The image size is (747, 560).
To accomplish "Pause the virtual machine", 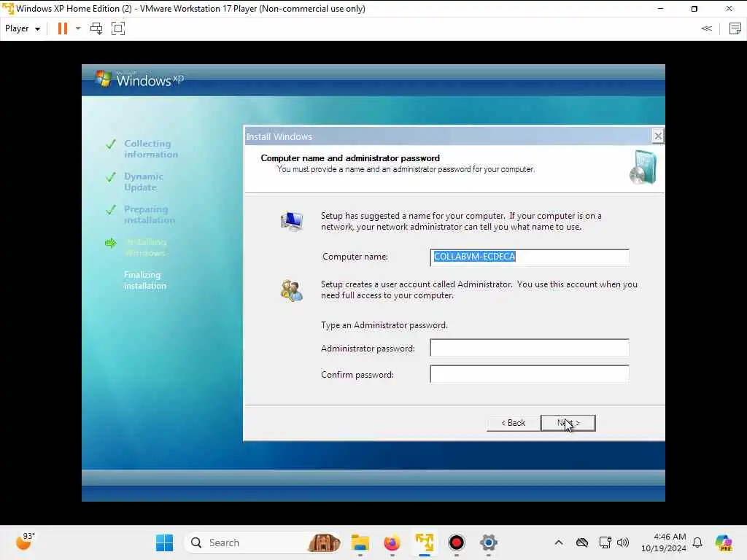I will click(63, 28).
